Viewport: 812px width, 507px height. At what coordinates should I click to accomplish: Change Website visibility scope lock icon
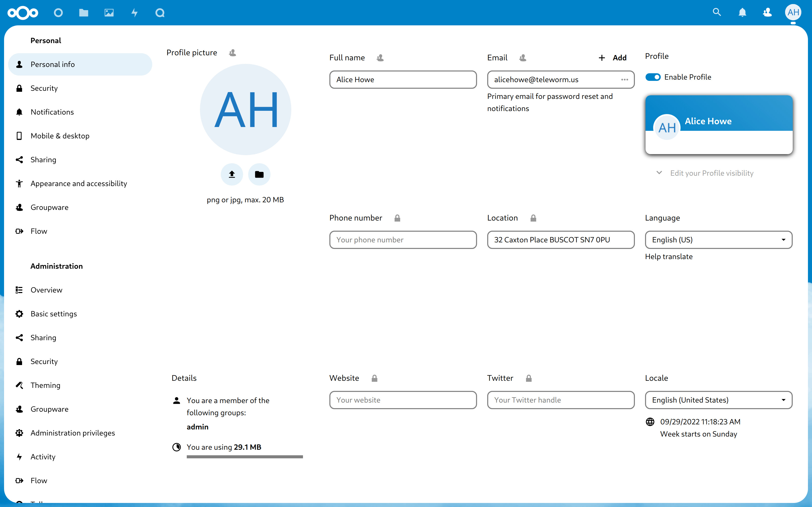(x=375, y=378)
